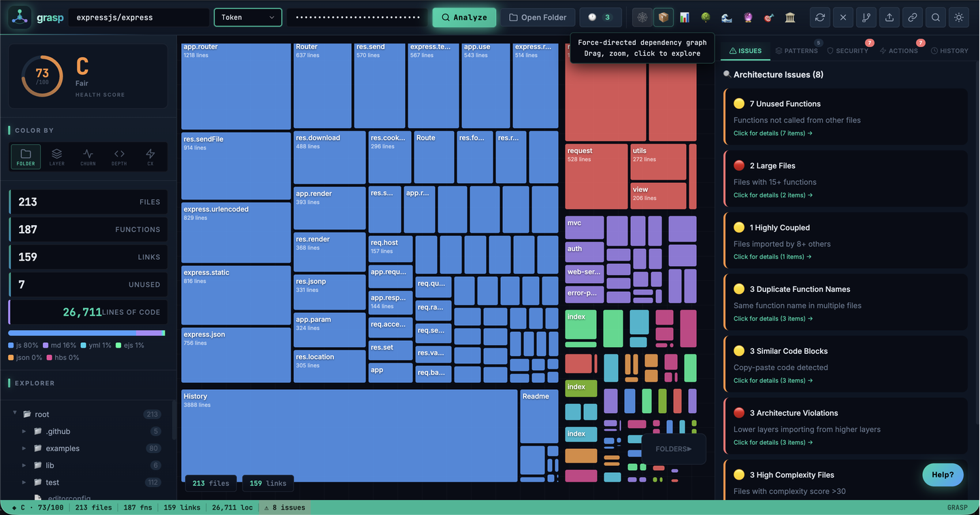The image size is (980, 515).
Task: Open the search icon
Action: click(935, 17)
